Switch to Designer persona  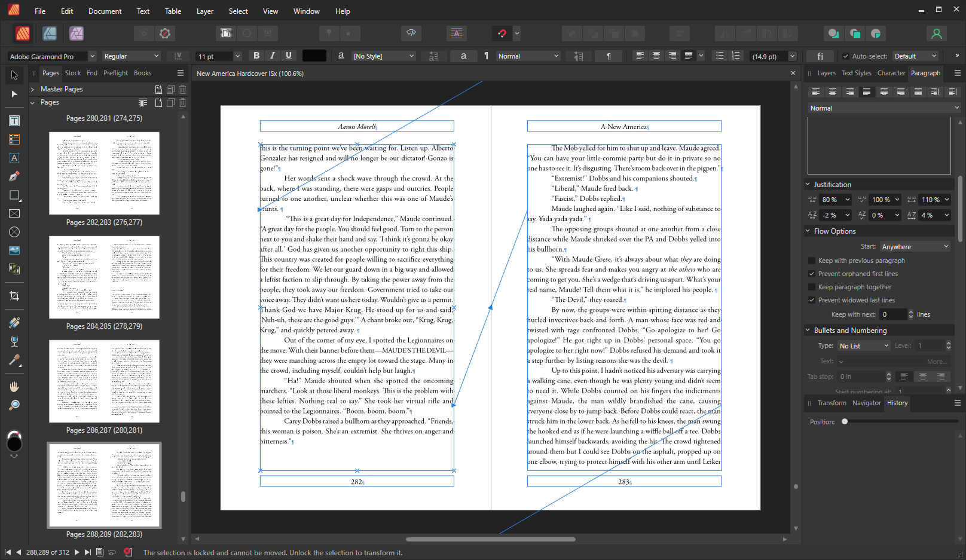(50, 33)
